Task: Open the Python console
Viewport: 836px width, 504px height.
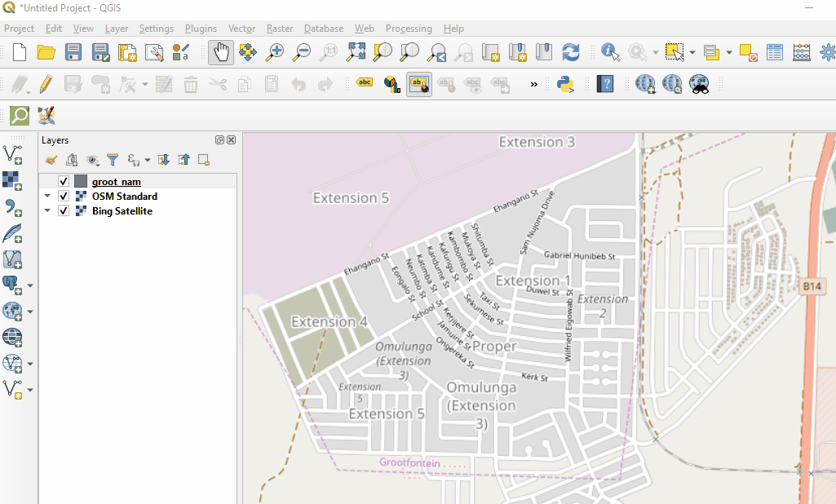Action: [565, 83]
